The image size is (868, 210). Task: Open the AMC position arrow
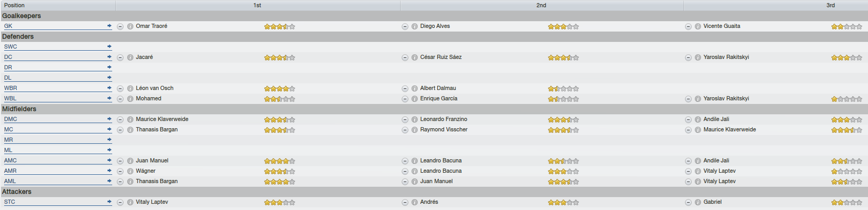(x=109, y=160)
